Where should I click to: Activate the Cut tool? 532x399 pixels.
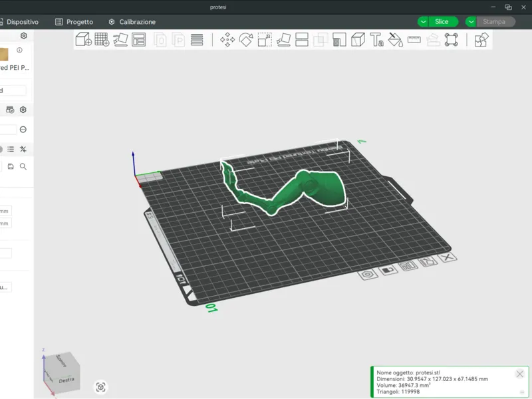pyautogui.click(x=302, y=40)
